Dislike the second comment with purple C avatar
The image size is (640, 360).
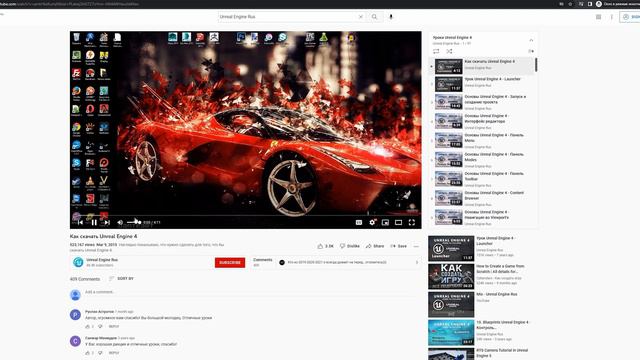(x=100, y=353)
